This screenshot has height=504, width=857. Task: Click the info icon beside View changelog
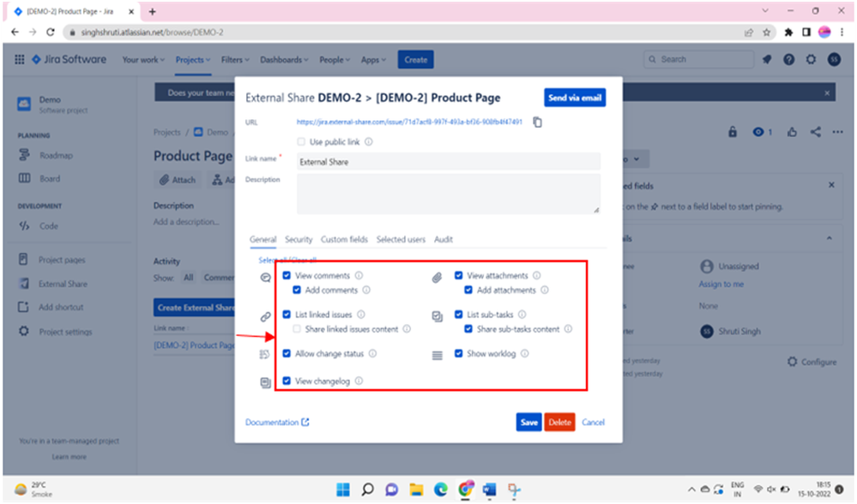359,381
